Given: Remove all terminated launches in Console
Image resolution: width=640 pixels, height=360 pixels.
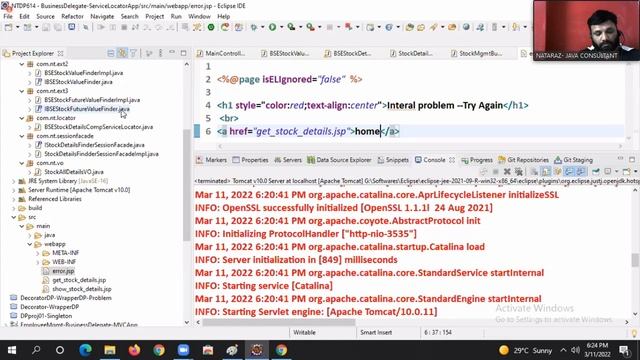Looking at the screenshot, I should pyautogui.click(x=518, y=171).
